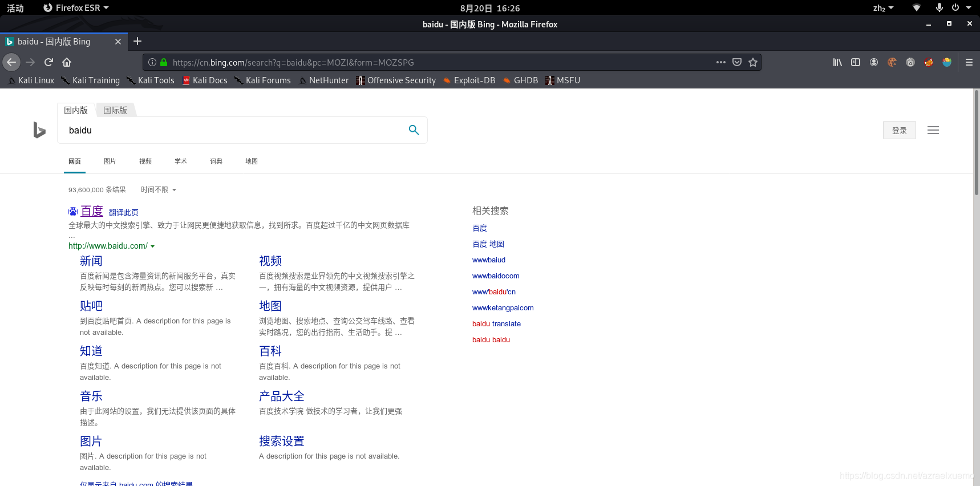Bookmark this page with the star icon
This screenshot has height=486, width=980.
point(753,62)
